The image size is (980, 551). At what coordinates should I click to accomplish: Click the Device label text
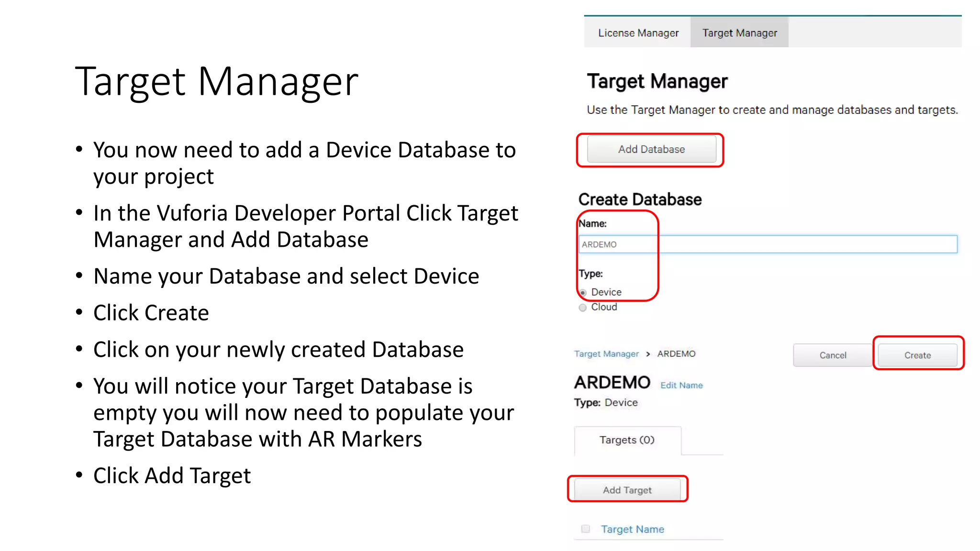click(606, 292)
